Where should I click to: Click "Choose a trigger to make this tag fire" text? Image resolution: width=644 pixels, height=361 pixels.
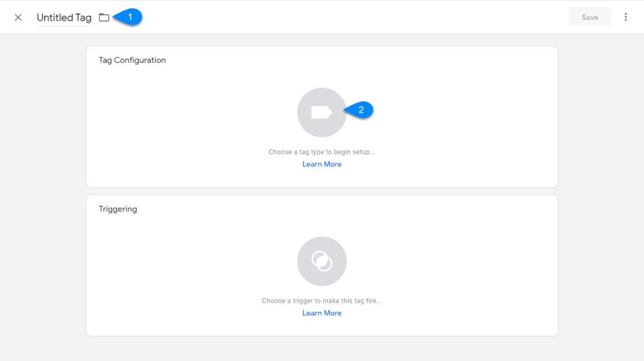click(x=321, y=301)
